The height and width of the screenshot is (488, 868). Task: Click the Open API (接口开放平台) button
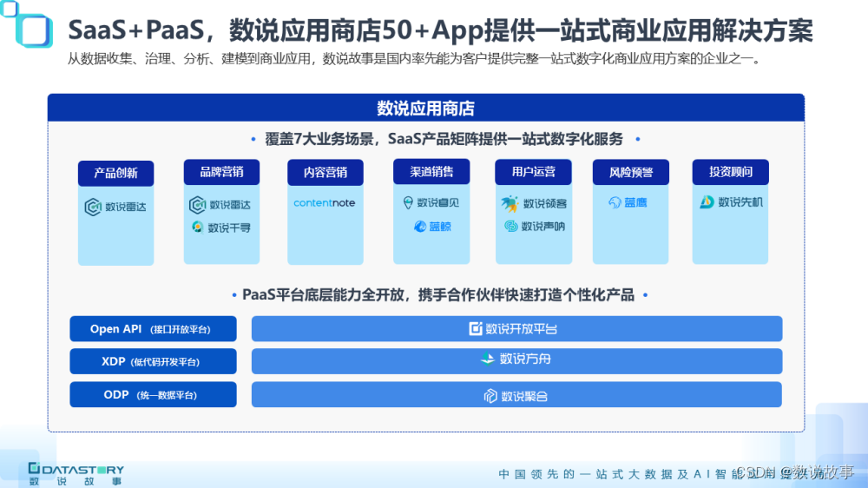pos(153,329)
